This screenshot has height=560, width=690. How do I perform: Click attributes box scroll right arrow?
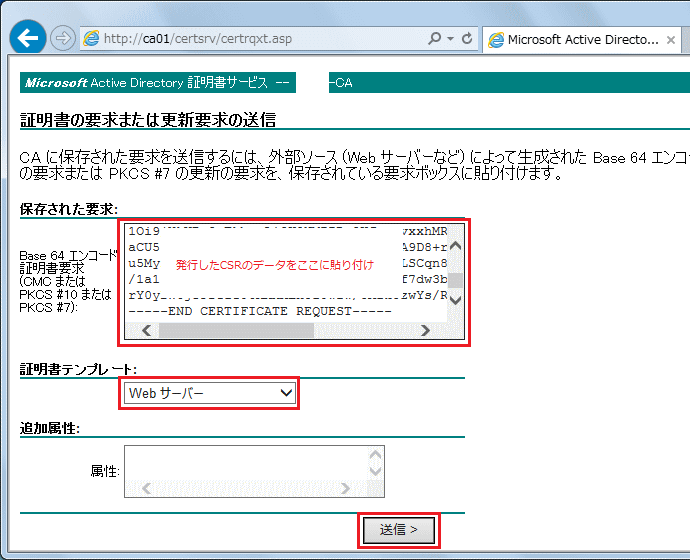[x=345, y=488]
